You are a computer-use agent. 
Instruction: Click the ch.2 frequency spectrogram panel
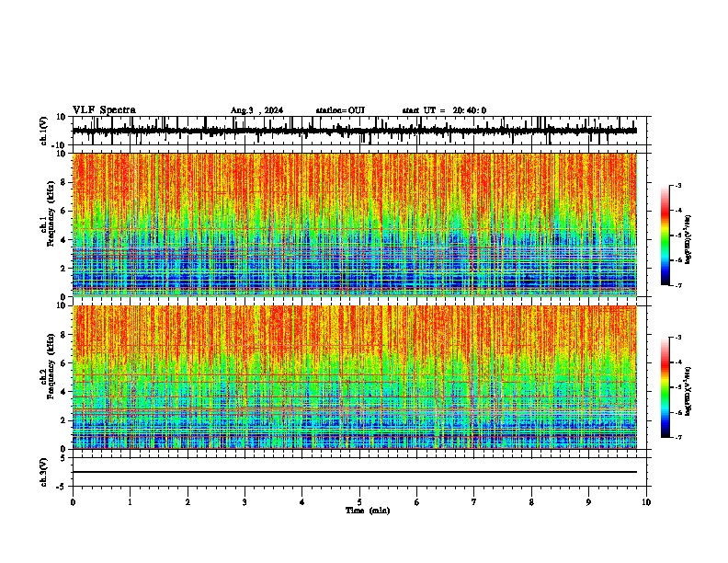coord(355,377)
